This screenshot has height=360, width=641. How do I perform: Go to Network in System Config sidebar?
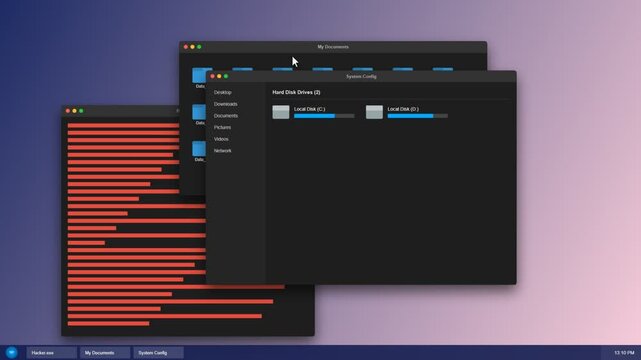pos(222,151)
